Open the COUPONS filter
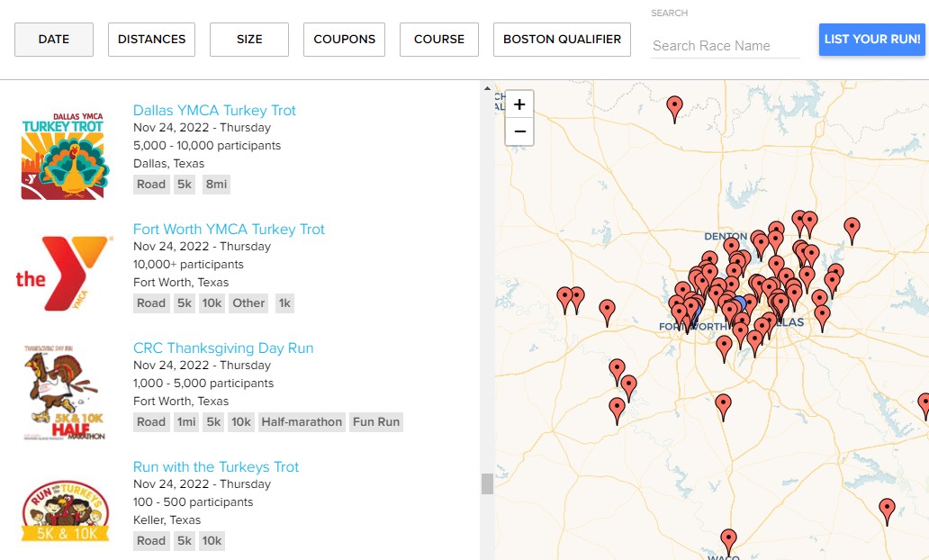929x560 pixels. click(x=344, y=39)
